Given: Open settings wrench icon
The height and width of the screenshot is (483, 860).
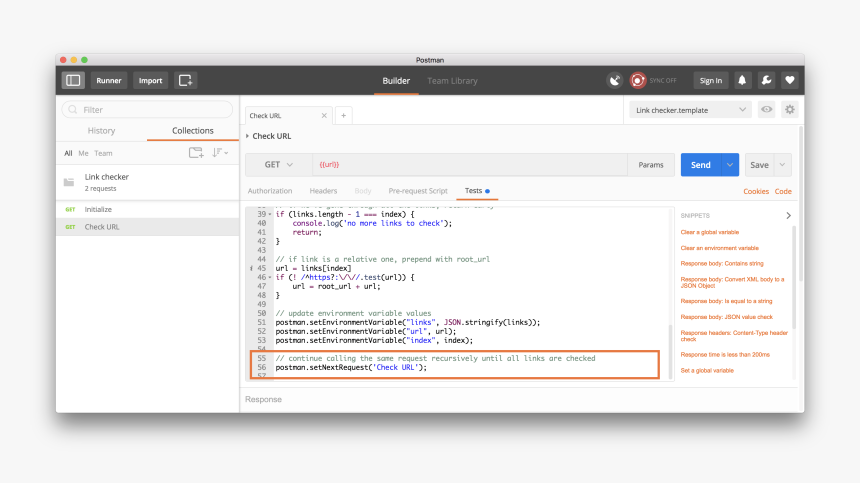Looking at the screenshot, I should click(x=766, y=81).
